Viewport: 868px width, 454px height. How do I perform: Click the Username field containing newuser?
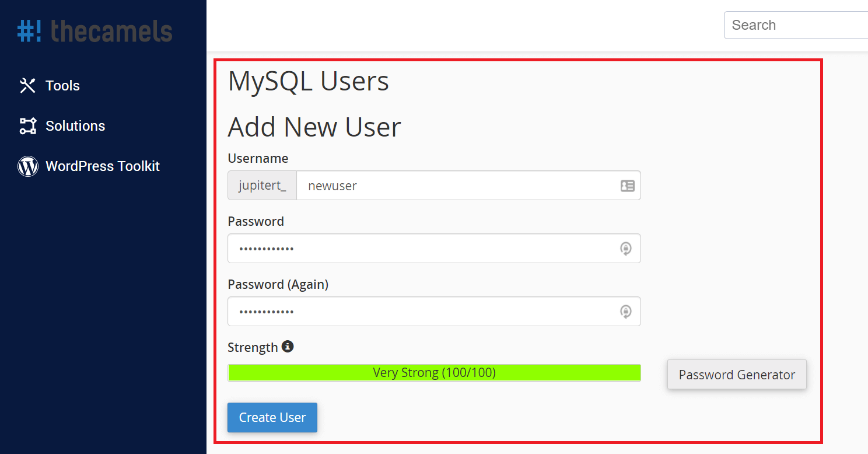[x=468, y=186]
